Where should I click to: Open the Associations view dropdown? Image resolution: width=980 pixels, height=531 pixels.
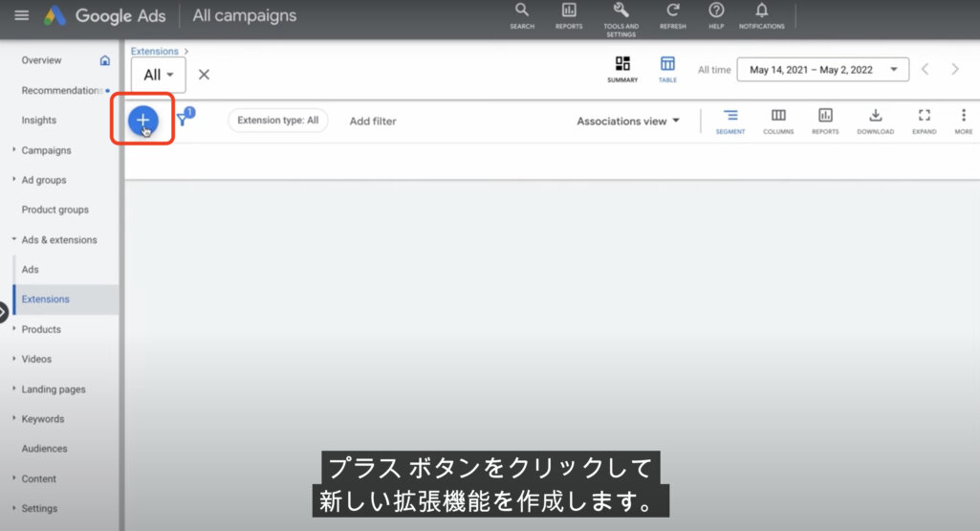point(628,122)
